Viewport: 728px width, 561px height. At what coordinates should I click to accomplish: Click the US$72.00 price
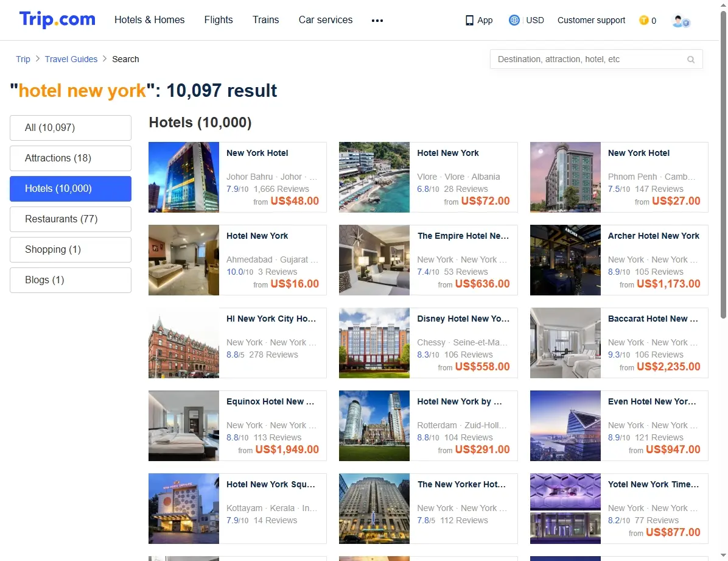click(x=485, y=201)
